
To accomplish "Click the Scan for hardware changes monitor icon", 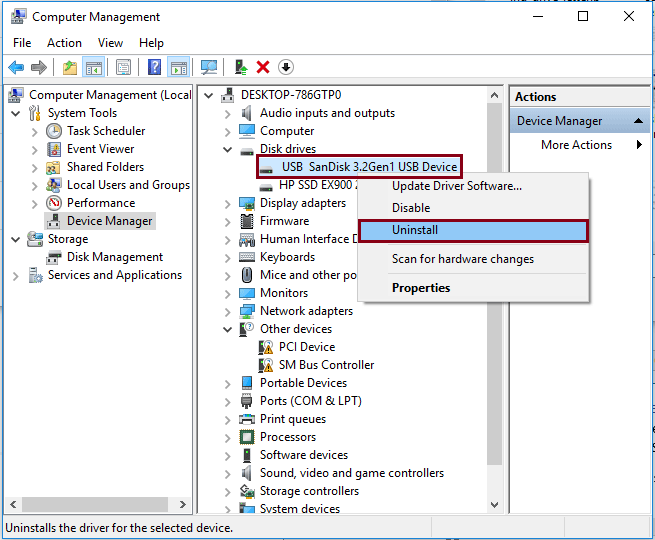I will click(x=209, y=67).
